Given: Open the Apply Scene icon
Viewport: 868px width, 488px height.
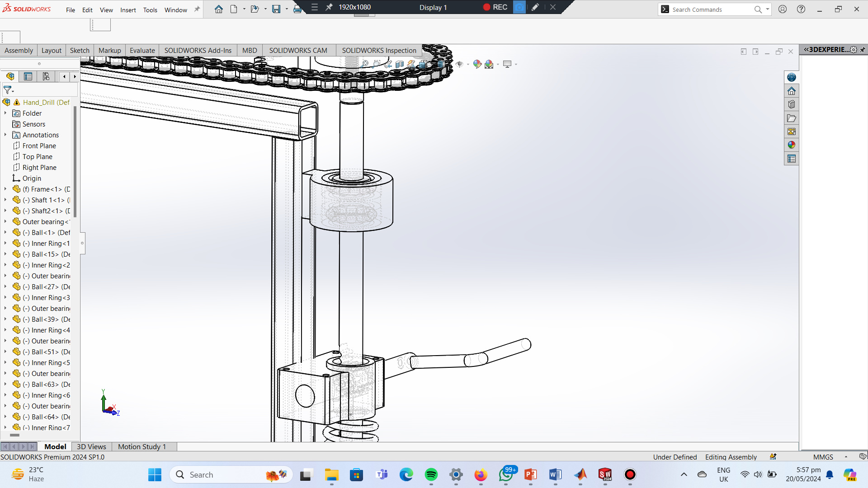Looking at the screenshot, I should coord(489,64).
